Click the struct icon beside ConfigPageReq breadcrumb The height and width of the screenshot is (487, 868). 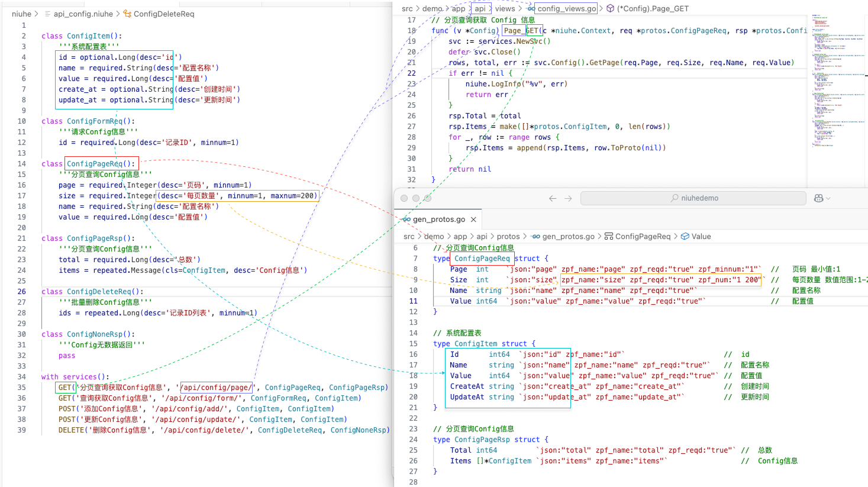click(x=608, y=236)
